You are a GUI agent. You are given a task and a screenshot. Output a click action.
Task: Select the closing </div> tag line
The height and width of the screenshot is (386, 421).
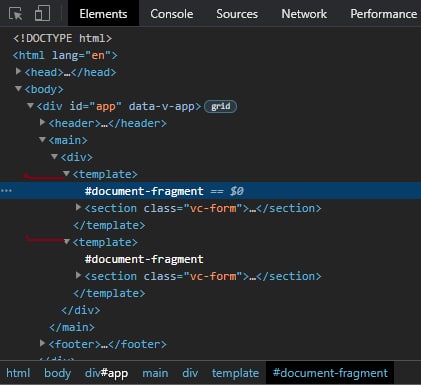tap(81, 310)
